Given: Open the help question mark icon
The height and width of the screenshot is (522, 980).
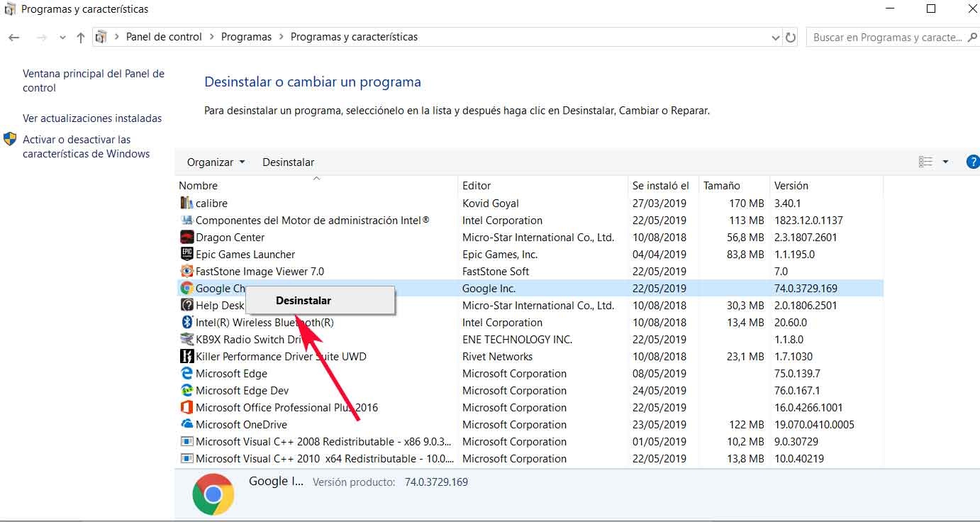Looking at the screenshot, I should [974, 162].
